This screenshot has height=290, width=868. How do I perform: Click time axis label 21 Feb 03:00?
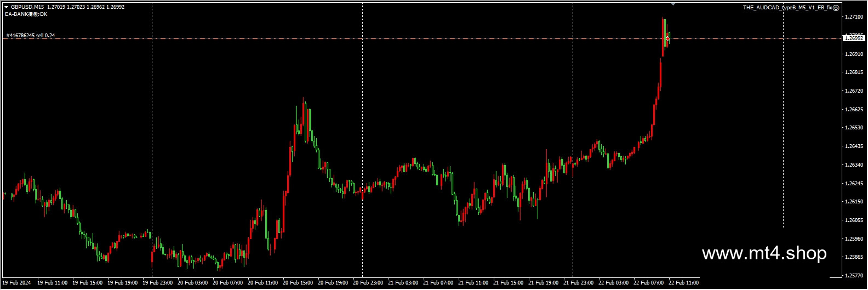(403, 283)
